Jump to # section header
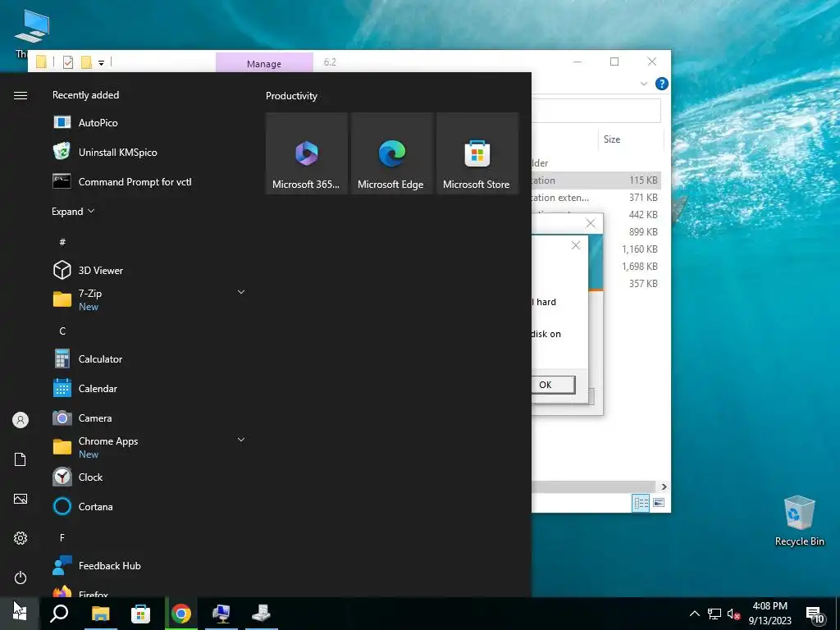The width and height of the screenshot is (840, 630). click(x=62, y=242)
